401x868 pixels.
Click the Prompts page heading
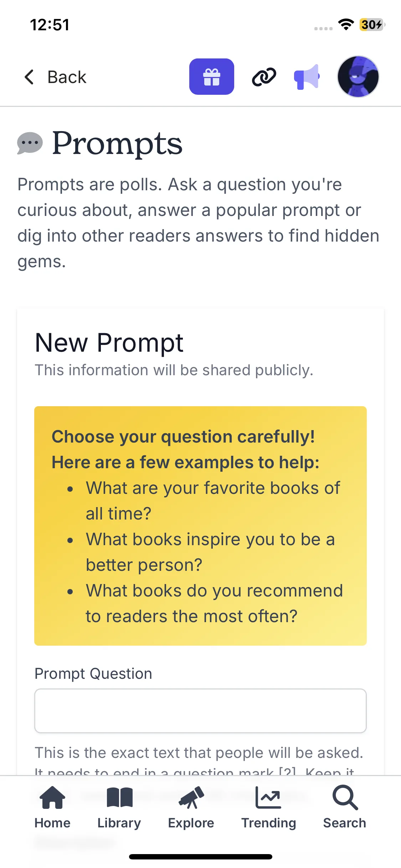click(117, 143)
